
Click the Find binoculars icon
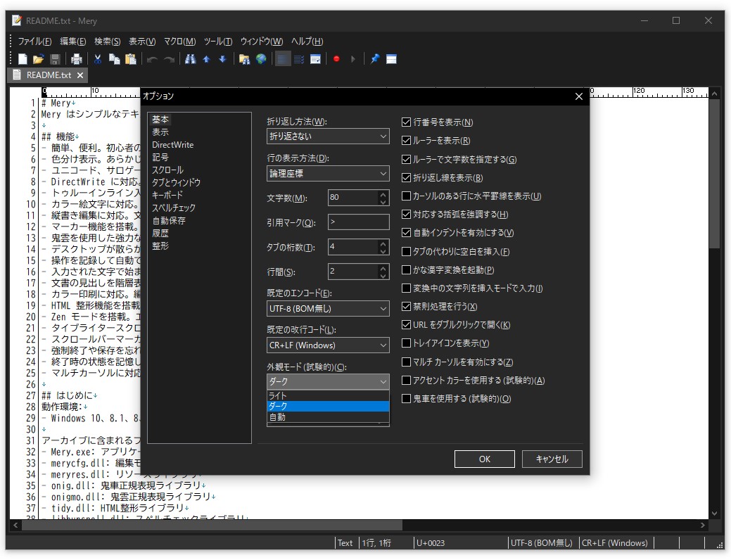[x=190, y=59]
